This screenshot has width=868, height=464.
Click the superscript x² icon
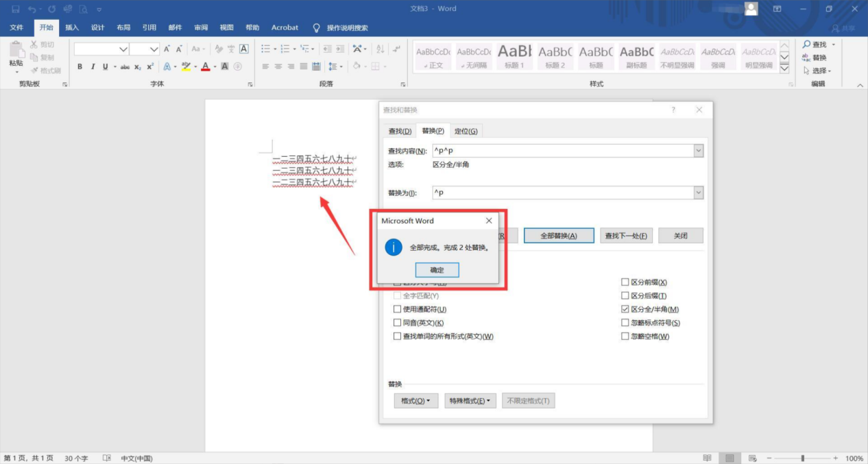pos(150,66)
